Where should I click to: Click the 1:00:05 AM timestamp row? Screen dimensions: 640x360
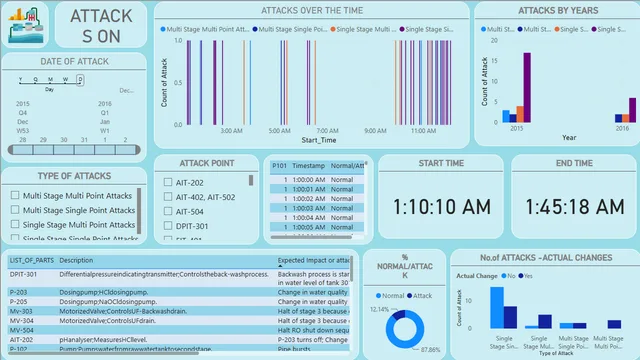[317, 227]
